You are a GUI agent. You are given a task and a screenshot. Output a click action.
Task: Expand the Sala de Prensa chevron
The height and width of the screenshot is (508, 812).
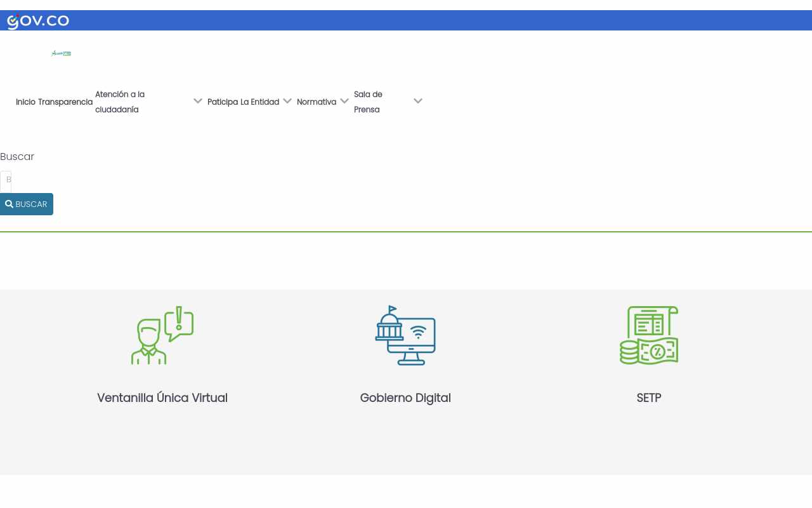418,101
